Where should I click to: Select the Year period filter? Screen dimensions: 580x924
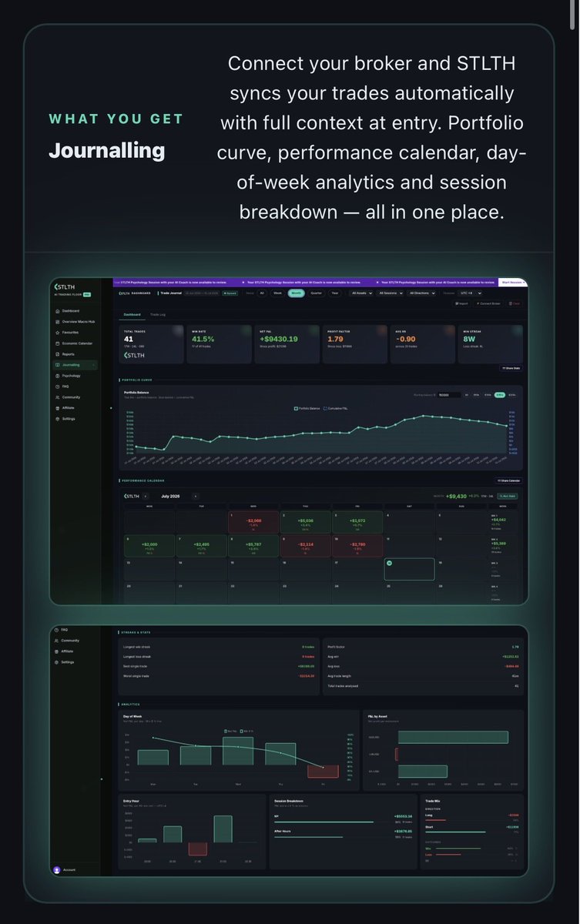pos(335,293)
